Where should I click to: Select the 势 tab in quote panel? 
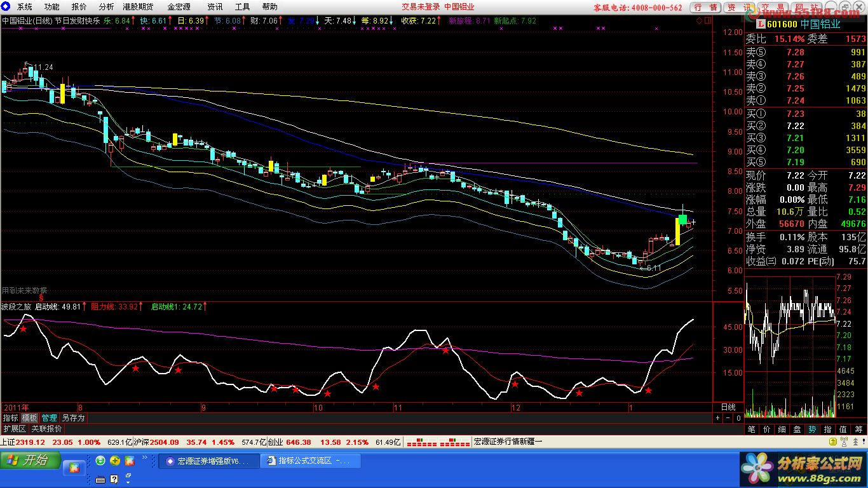(812, 430)
